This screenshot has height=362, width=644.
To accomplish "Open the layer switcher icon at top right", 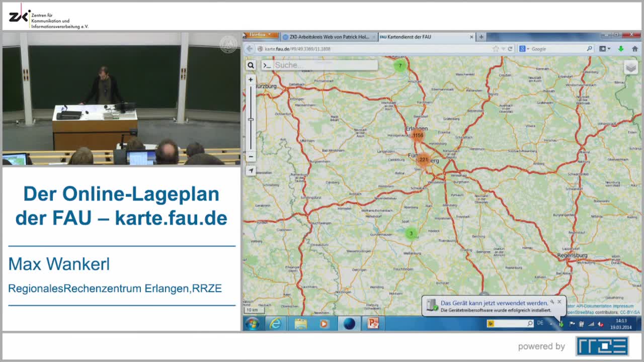I will click(x=631, y=66).
